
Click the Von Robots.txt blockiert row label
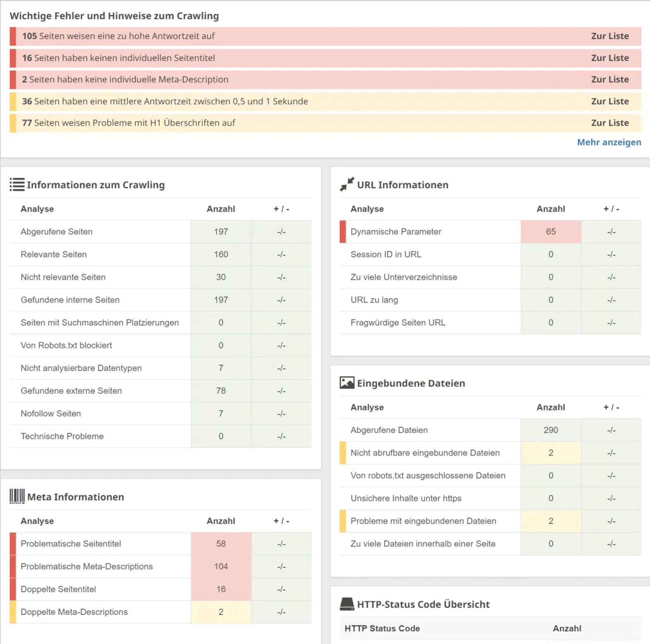[66, 345]
